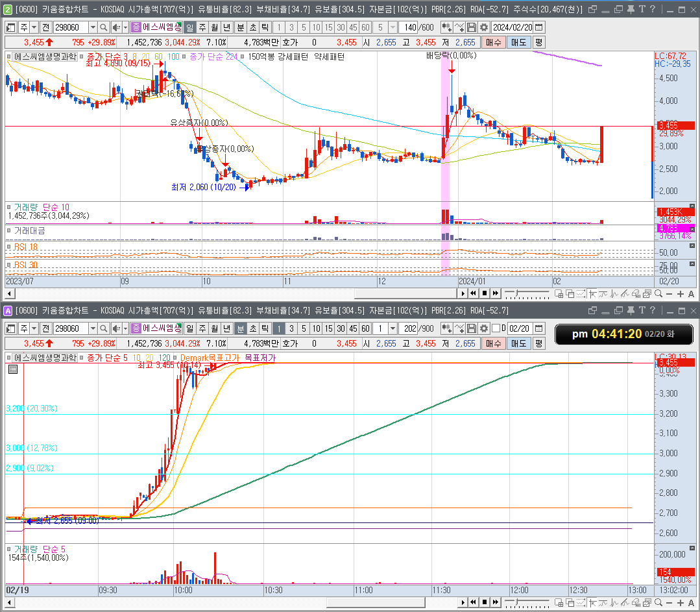
Task: Click the A auto-scale icon in top chart footer
Action: tap(691, 293)
